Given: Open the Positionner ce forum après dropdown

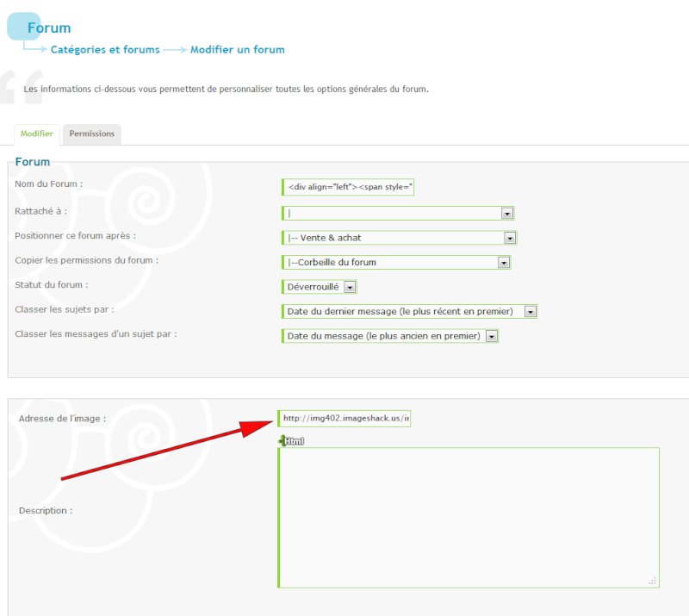Looking at the screenshot, I should coord(399,238).
